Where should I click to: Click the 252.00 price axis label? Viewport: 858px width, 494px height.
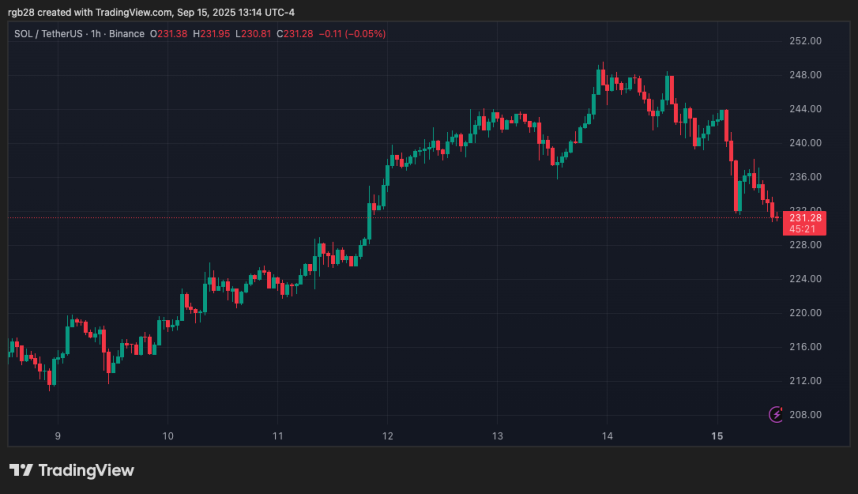[x=805, y=41]
